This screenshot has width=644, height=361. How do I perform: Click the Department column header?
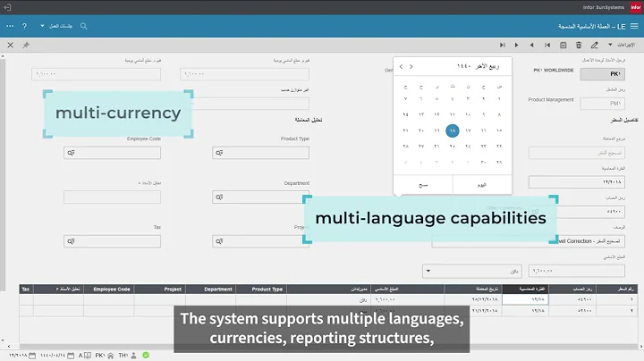tap(211, 290)
